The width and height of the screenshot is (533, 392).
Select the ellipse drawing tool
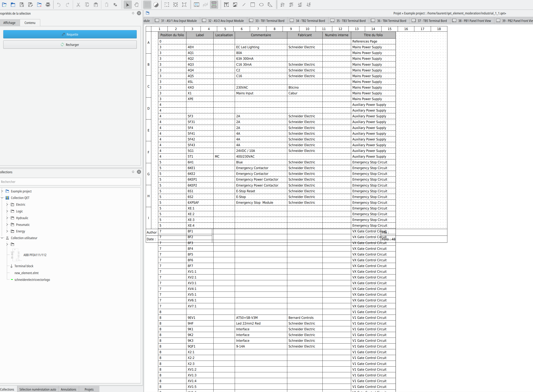pos(261,5)
